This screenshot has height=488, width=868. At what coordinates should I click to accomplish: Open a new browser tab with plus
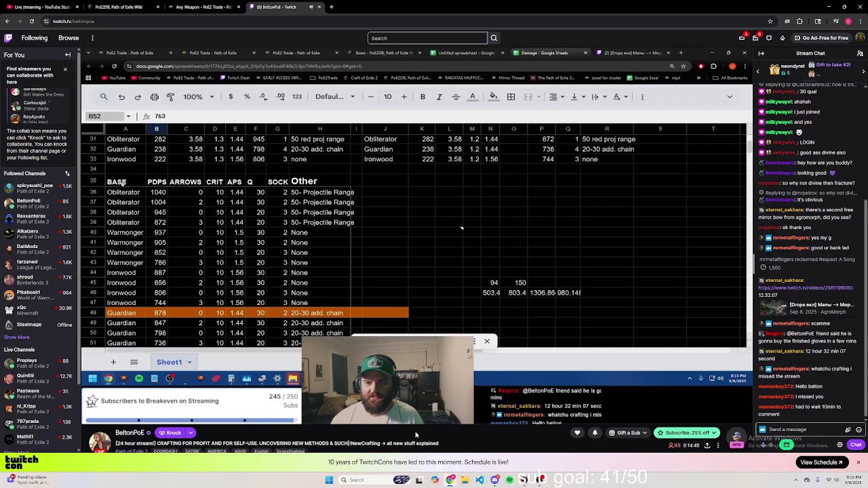pyautogui.click(x=331, y=7)
